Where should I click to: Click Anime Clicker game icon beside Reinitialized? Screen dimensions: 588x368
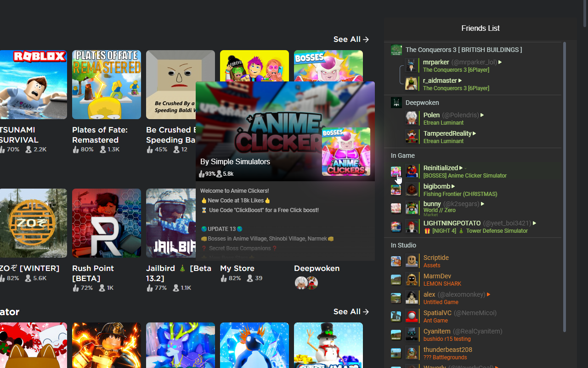(x=396, y=172)
